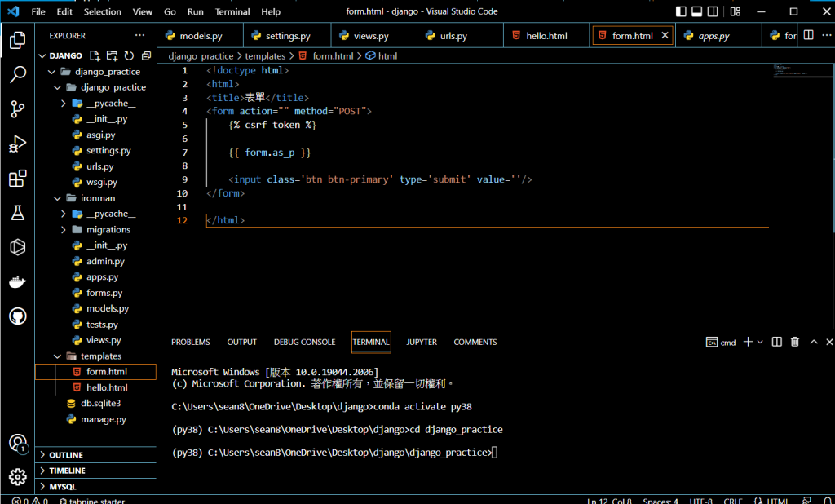Create a new folder in DJANGO explorer
835x504 pixels.
[112, 55]
